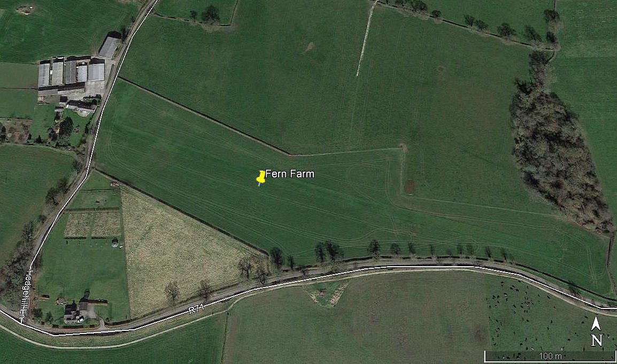Click the Hodgehill Ln road label
The width and height of the screenshot is (617, 364).
pyautogui.click(x=27, y=296)
